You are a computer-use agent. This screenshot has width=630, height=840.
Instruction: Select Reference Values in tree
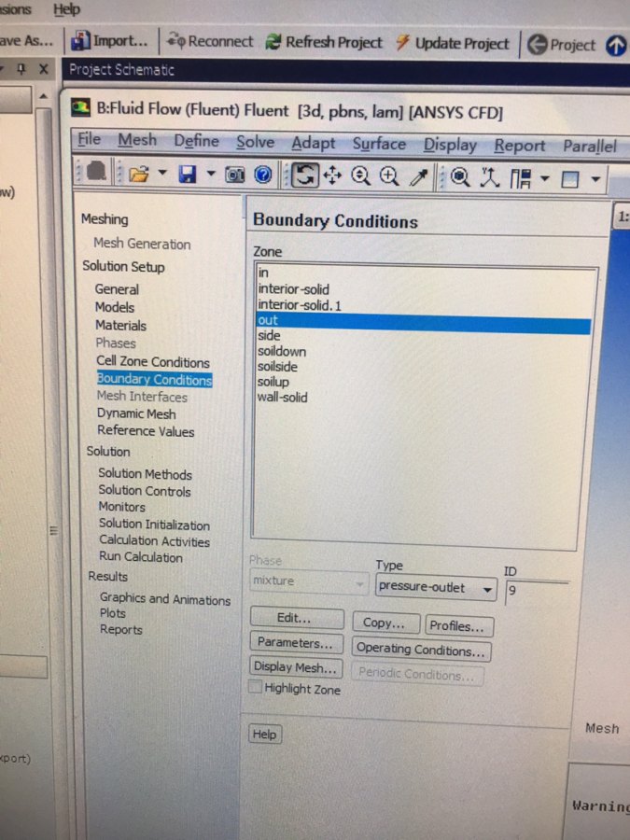146,431
